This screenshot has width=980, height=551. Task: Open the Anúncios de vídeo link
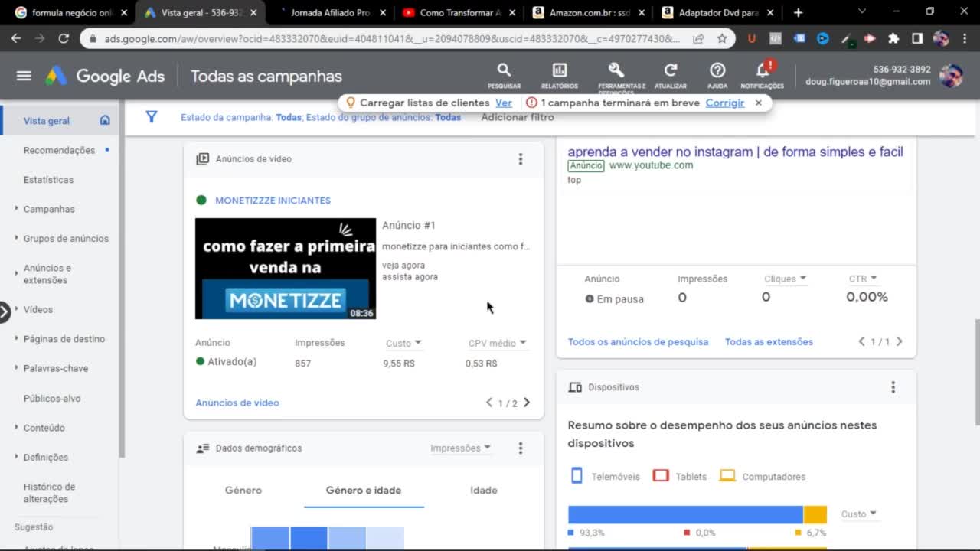237,403
